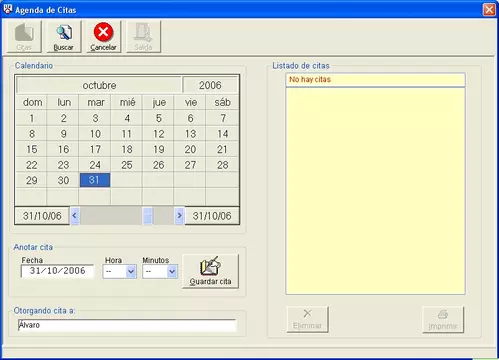Click the calendar scrollbar right arrow
The image size is (499, 360).
coord(179,216)
